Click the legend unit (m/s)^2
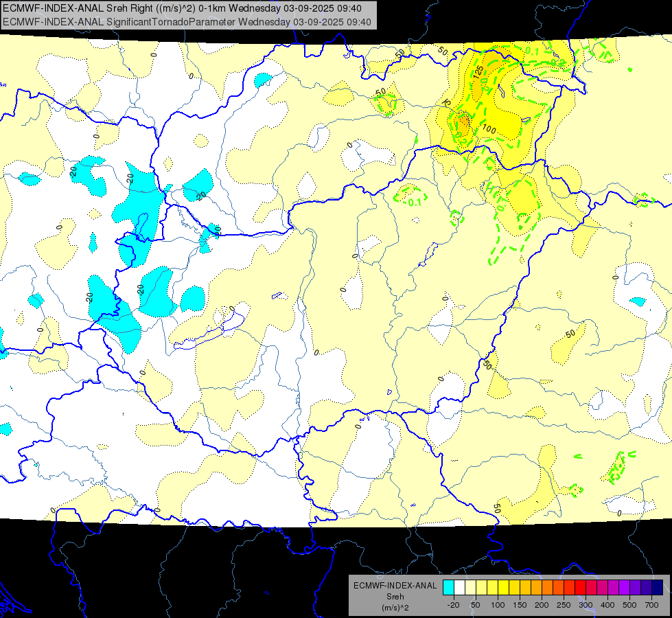 click(395, 608)
